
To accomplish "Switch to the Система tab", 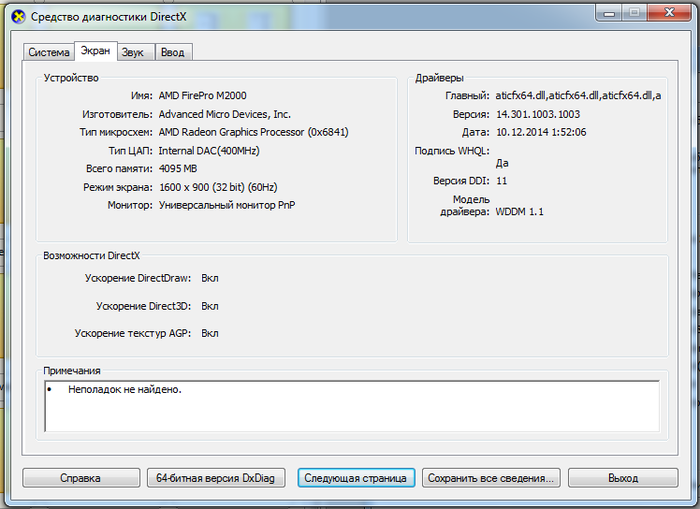I will point(49,52).
